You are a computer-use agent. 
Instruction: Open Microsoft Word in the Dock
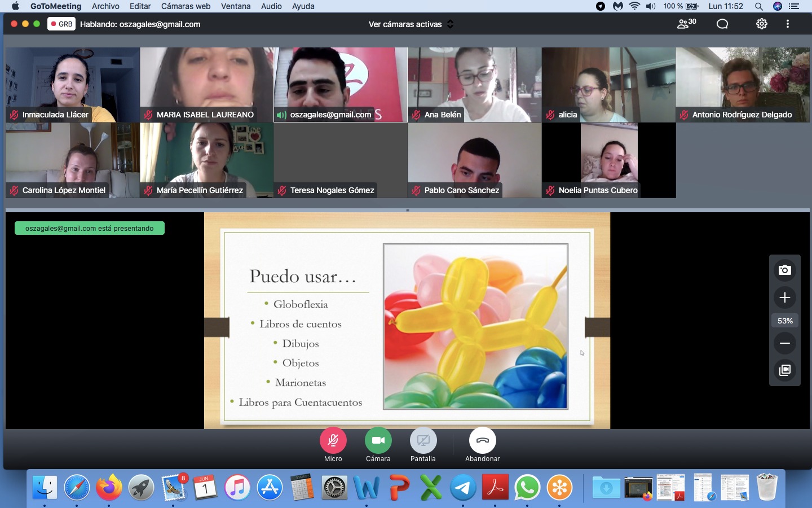[x=367, y=487]
